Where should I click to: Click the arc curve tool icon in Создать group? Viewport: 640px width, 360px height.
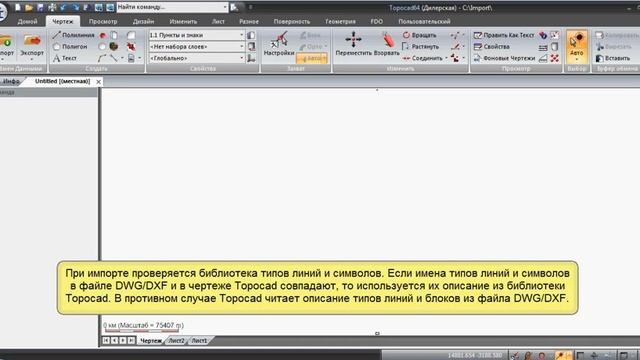[x=102, y=58]
